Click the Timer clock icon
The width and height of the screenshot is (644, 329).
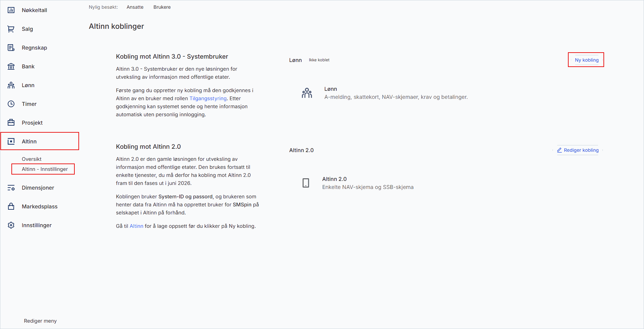click(x=11, y=104)
